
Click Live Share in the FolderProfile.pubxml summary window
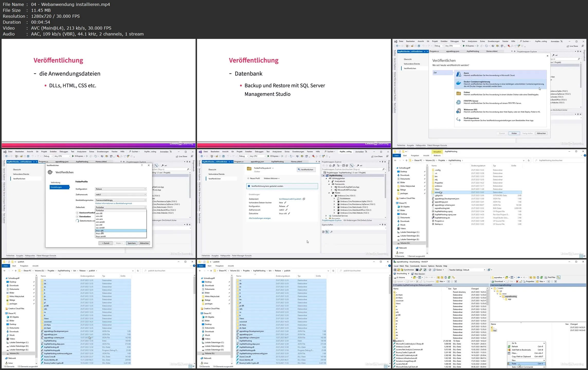point(377,156)
